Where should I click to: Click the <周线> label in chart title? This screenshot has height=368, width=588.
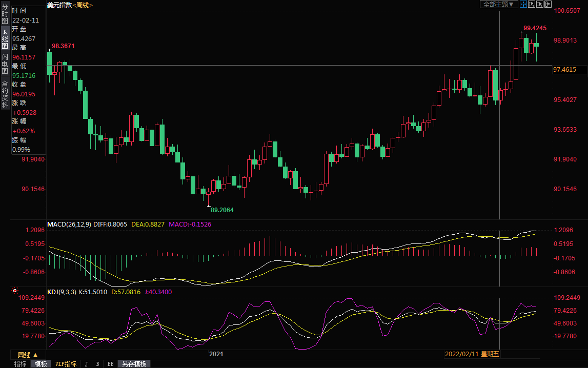[x=83, y=5]
